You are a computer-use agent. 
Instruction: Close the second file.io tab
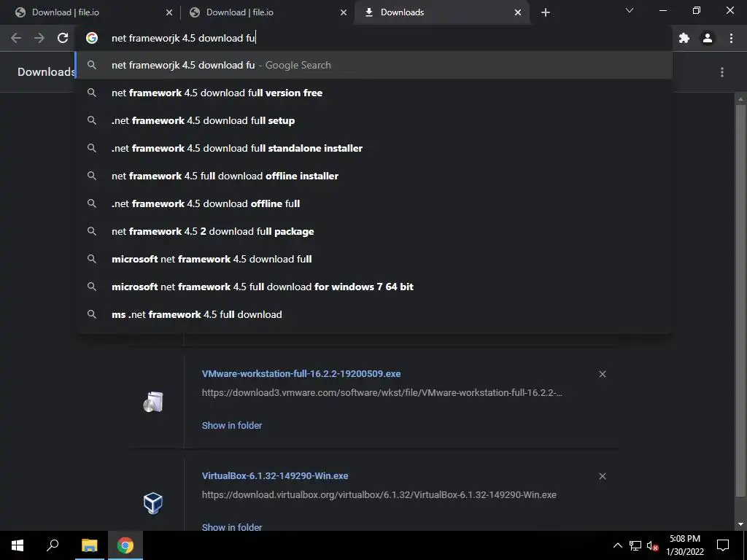click(344, 12)
